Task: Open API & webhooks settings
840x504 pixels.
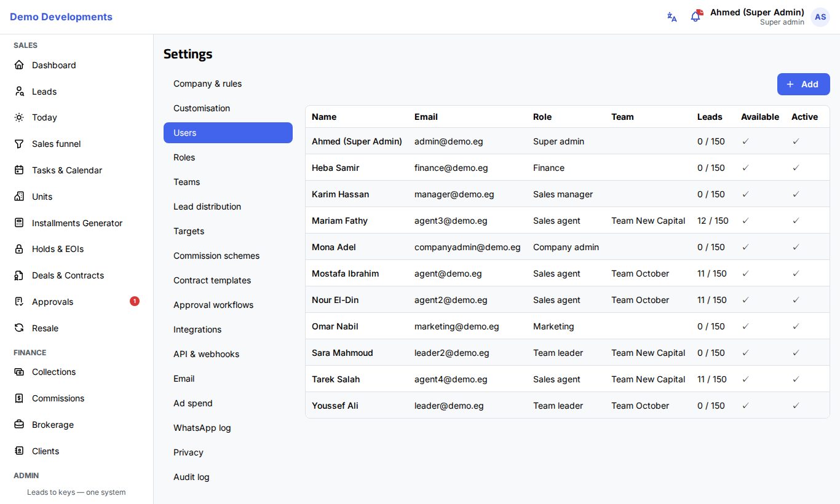Action: pos(228,354)
